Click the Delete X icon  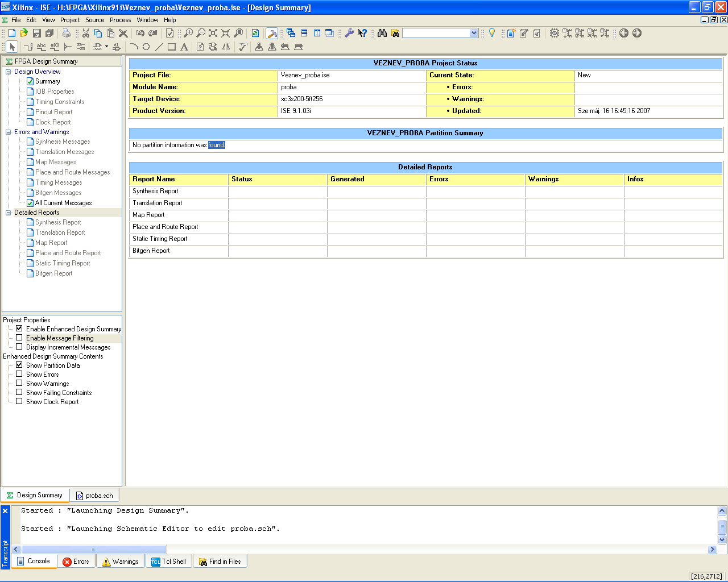123,34
